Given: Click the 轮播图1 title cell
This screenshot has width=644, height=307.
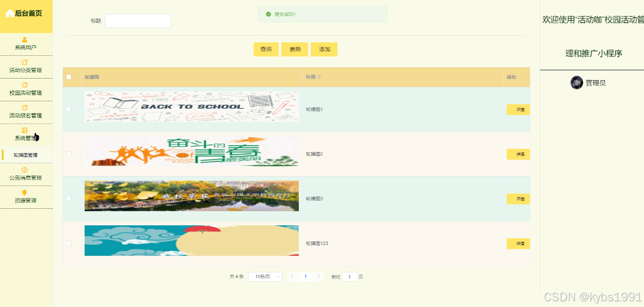Looking at the screenshot, I should click(x=403, y=109).
